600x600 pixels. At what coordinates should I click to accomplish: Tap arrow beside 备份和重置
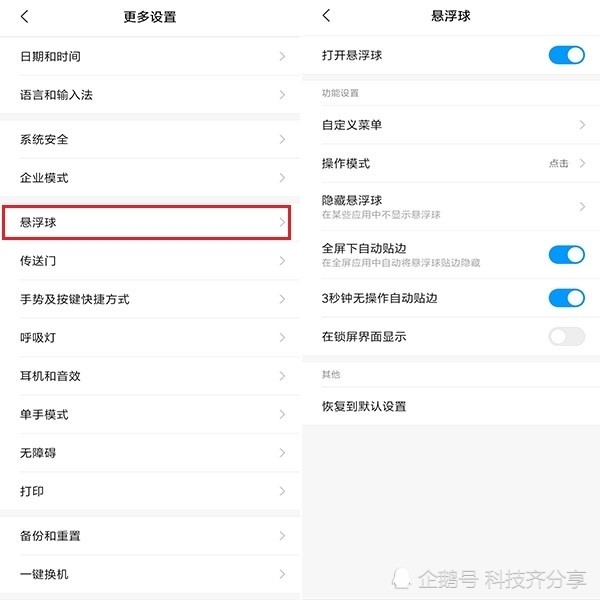click(282, 535)
